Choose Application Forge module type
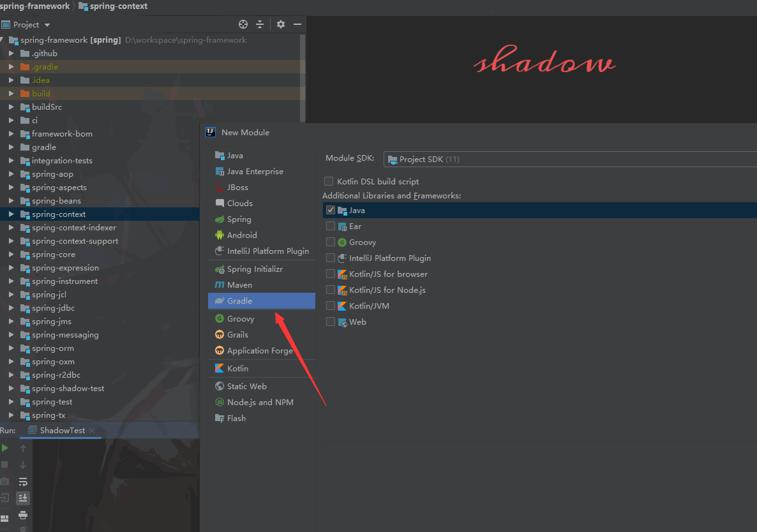Image resolution: width=757 pixels, height=532 pixels. coord(262,350)
